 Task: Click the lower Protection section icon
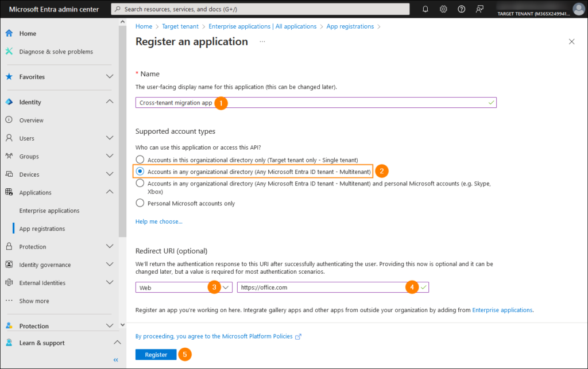pyautogui.click(x=9, y=325)
